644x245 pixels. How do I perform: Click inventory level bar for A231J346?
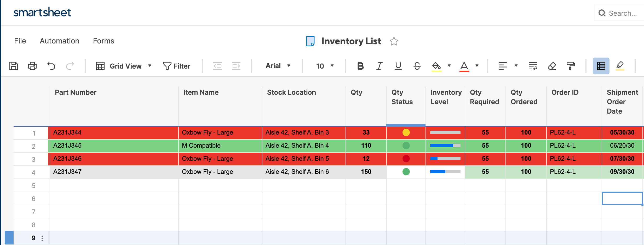[x=445, y=159]
